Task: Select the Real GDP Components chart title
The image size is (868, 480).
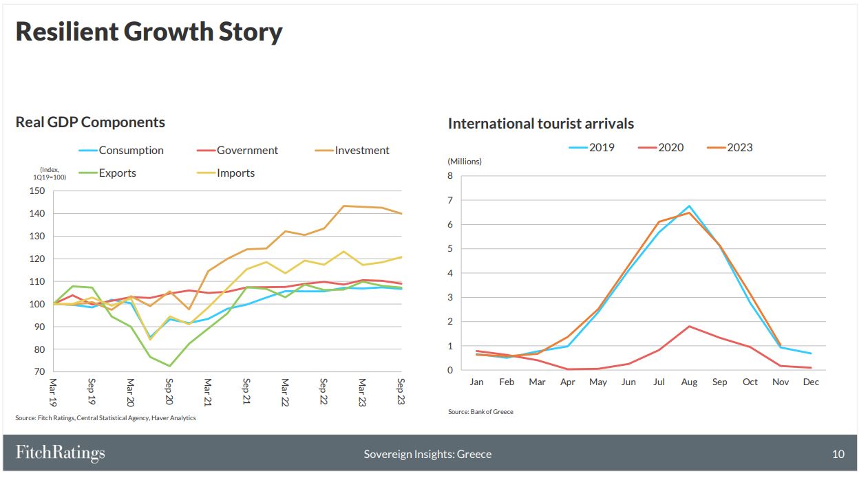Action: (90, 122)
